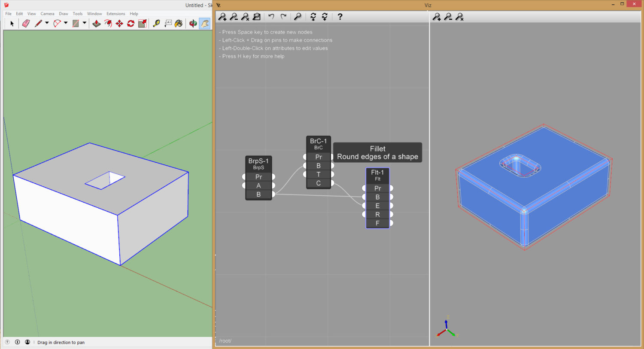Click the Zoom In icon in Viz toolbar

tap(222, 17)
